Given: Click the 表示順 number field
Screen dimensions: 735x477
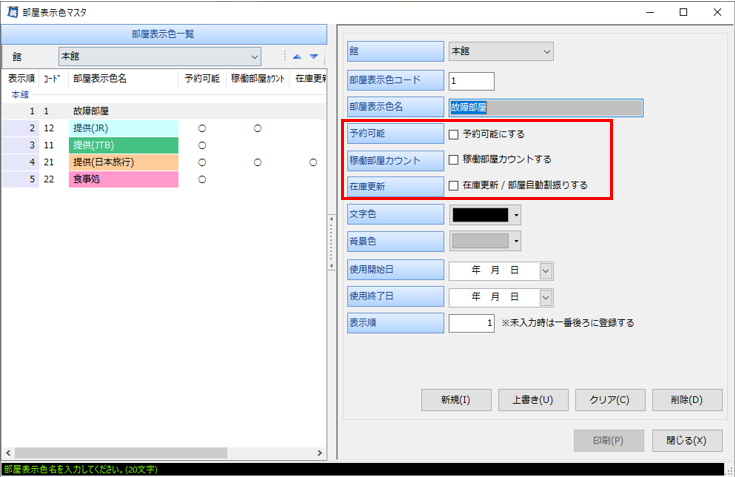Looking at the screenshot, I should pos(471,323).
